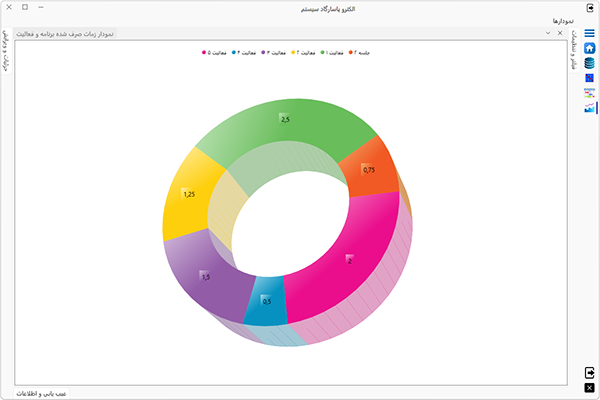This screenshot has height=400, width=600.
Task: Open the database icon in the sidebar
Action: tap(589, 63)
